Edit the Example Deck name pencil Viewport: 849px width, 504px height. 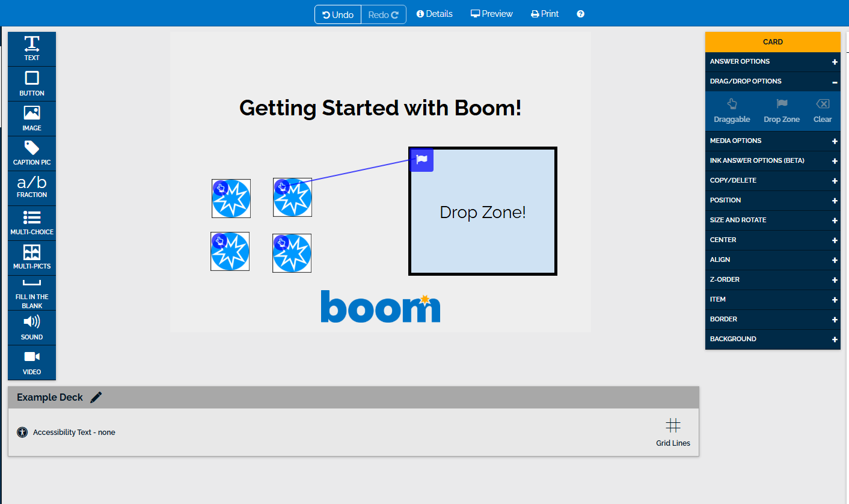click(x=96, y=397)
